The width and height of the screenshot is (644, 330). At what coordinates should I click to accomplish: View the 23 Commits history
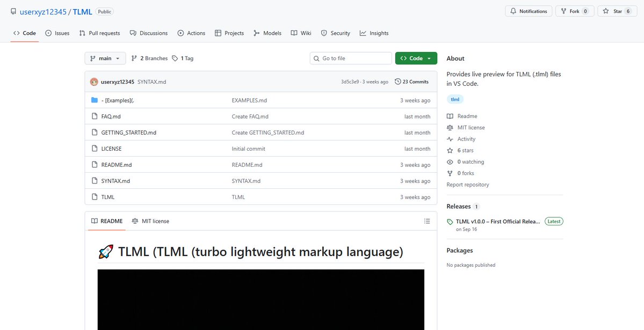(411, 82)
